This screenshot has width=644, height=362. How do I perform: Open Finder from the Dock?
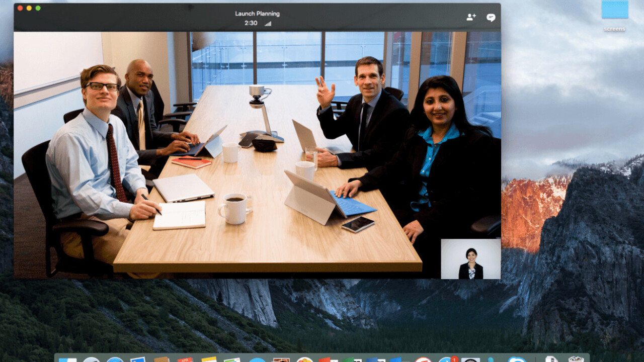pyautogui.click(x=67, y=359)
